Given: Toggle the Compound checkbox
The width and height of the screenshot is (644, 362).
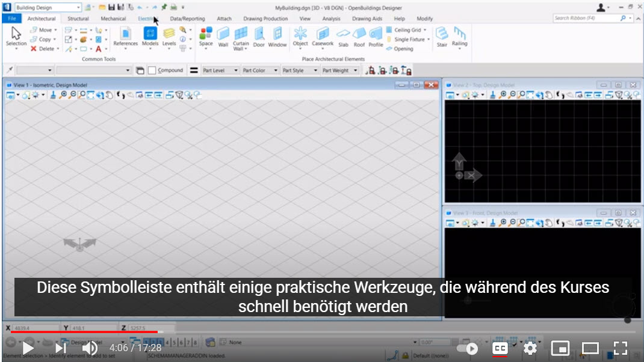Looking at the screenshot, I should tap(152, 70).
